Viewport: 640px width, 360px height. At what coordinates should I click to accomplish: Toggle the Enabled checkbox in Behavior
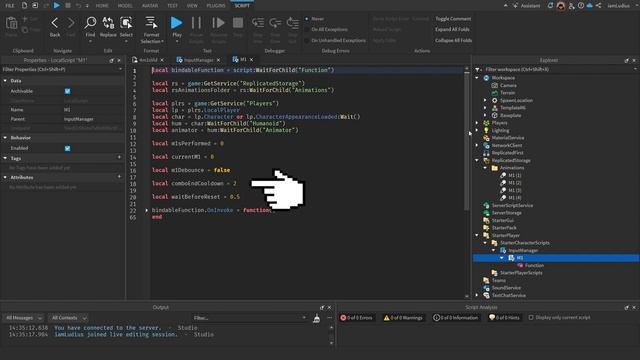[x=67, y=148]
